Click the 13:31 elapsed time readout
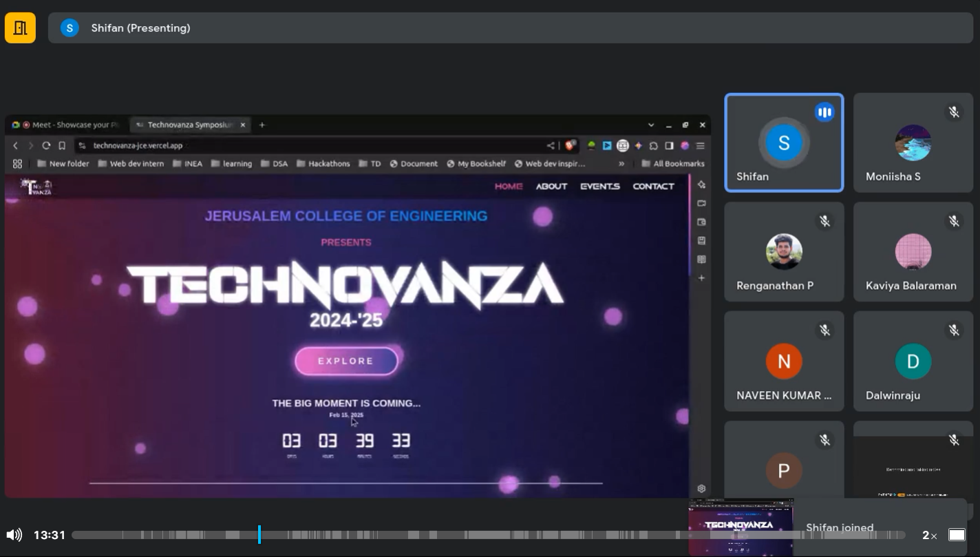The width and height of the screenshot is (980, 557). pyautogui.click(x=50, y=535)
